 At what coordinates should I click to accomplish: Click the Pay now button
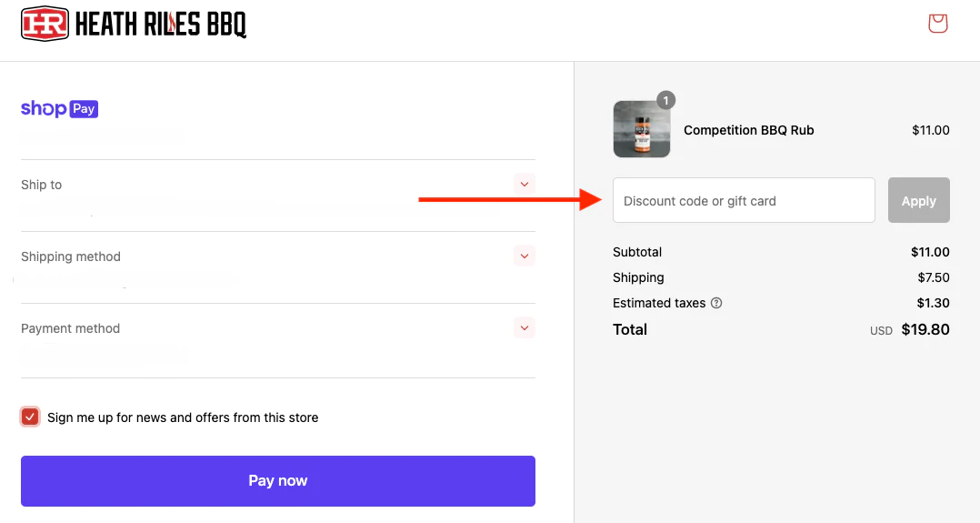278,480
